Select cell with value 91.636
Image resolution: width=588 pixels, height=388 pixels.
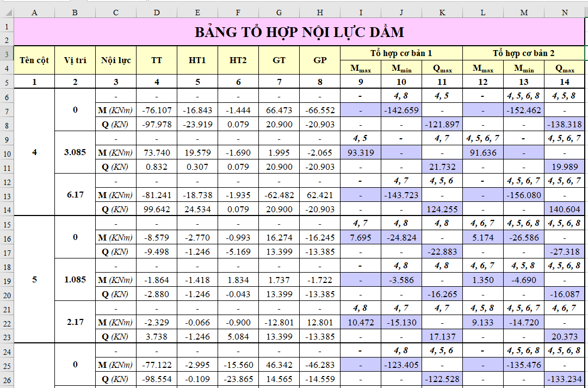[x=483, y=153]
